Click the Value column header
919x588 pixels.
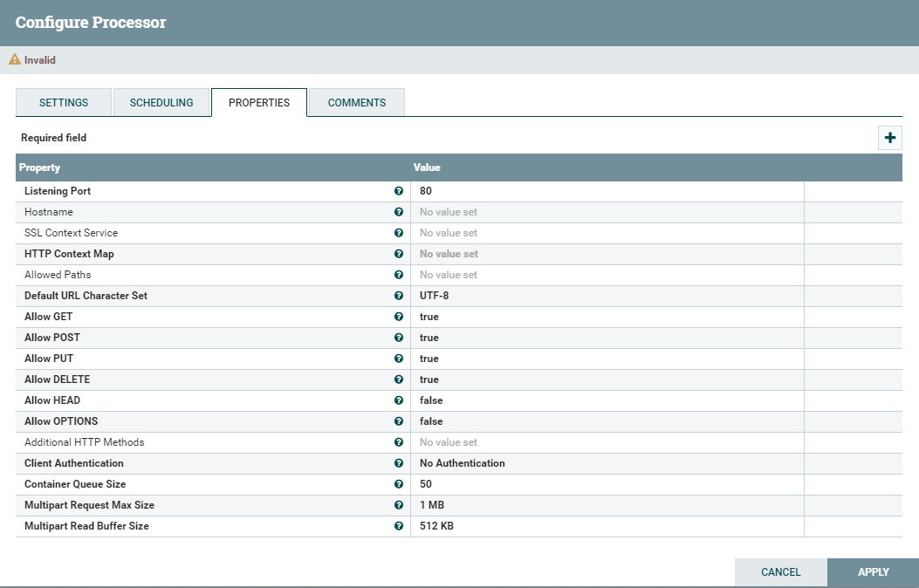(x=427, y=168)
